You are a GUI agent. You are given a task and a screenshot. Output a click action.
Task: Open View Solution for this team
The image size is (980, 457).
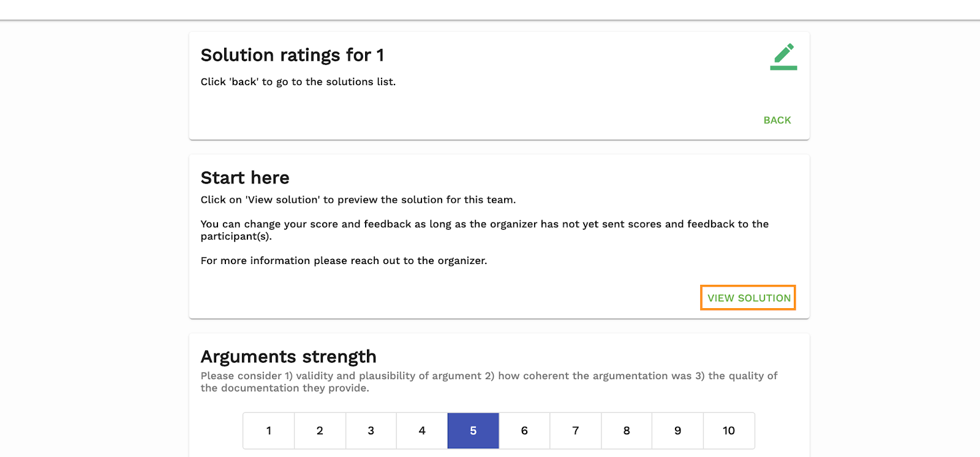748,298
